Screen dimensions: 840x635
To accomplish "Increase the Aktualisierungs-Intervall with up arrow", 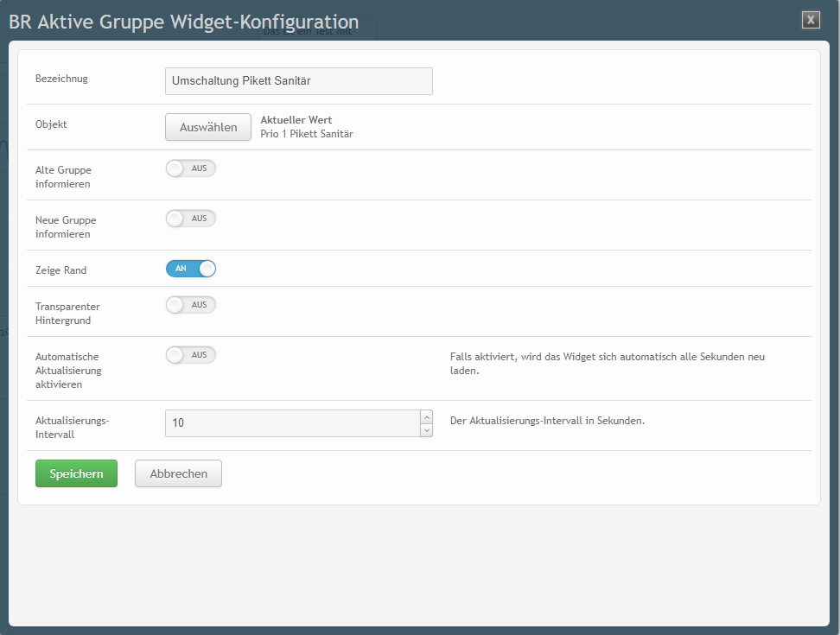I will click(x=426, y=417).
